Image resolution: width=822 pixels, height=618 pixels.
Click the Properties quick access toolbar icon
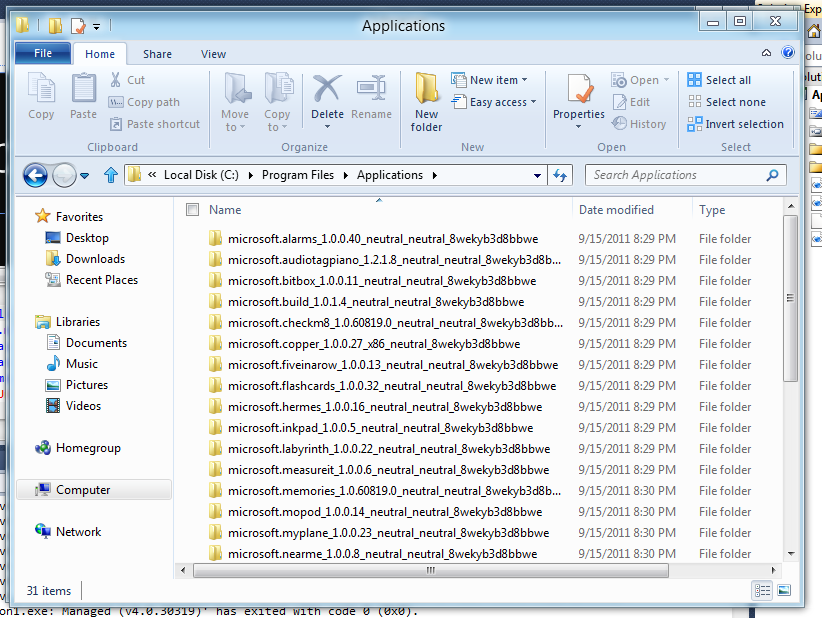[78, 25]
